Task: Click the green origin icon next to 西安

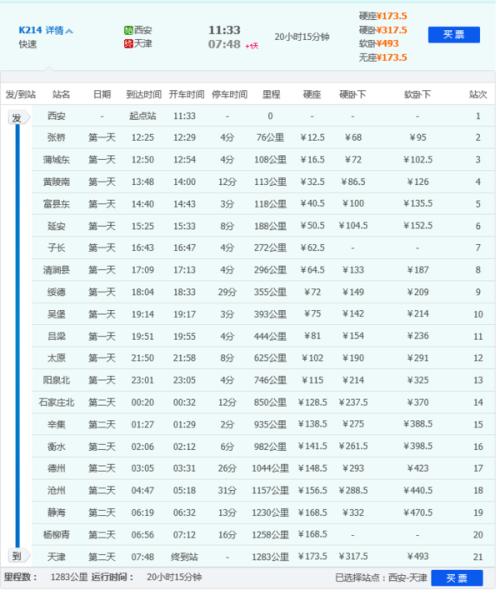Action: coord(128,30)
